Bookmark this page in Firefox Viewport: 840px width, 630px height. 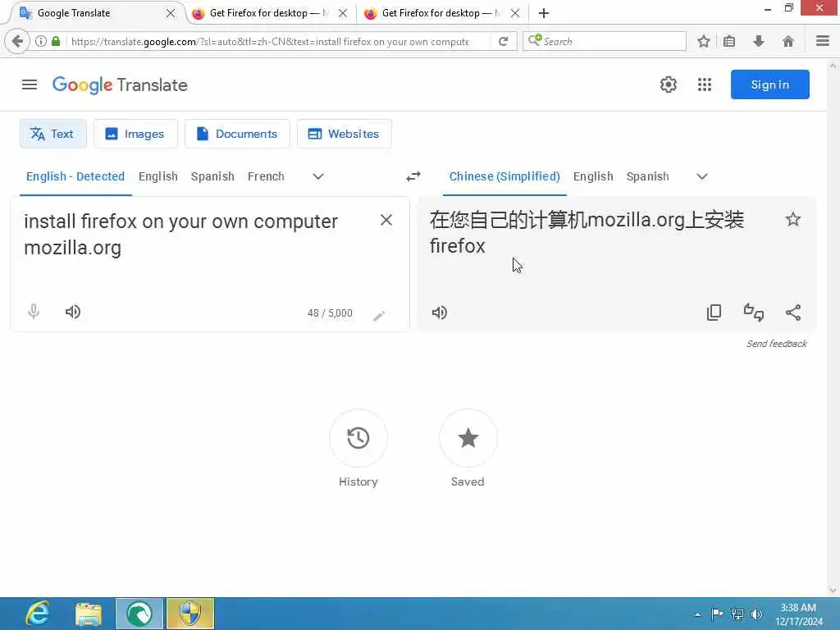pyautogui.click(x=703, y=41)
